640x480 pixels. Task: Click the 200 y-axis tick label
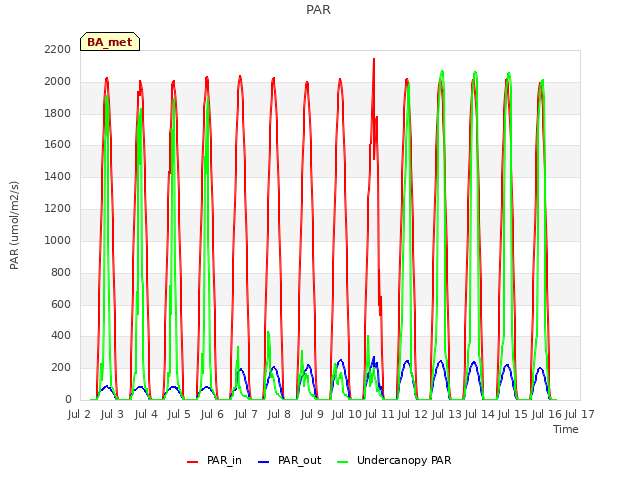click(x=61, y=367)
